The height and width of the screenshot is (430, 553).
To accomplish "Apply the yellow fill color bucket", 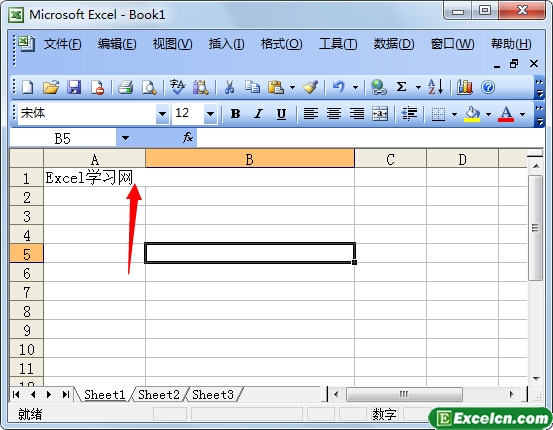I will coord(472,114).
